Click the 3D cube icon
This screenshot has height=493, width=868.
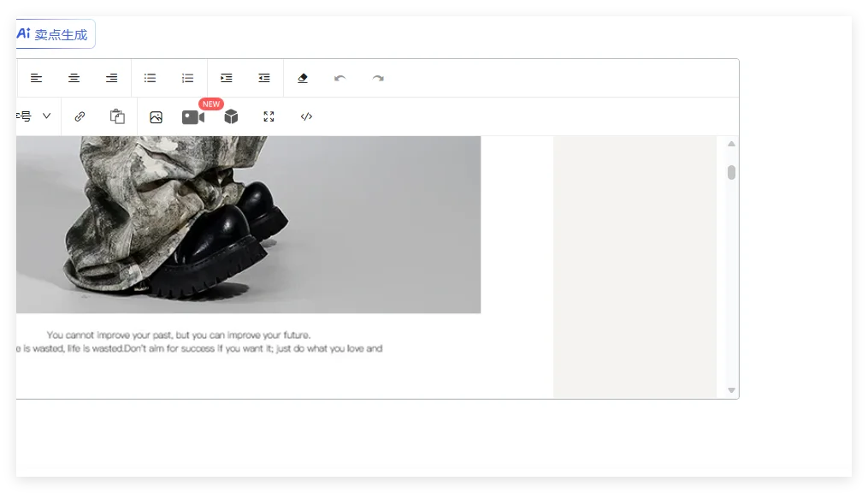point(231,116)
